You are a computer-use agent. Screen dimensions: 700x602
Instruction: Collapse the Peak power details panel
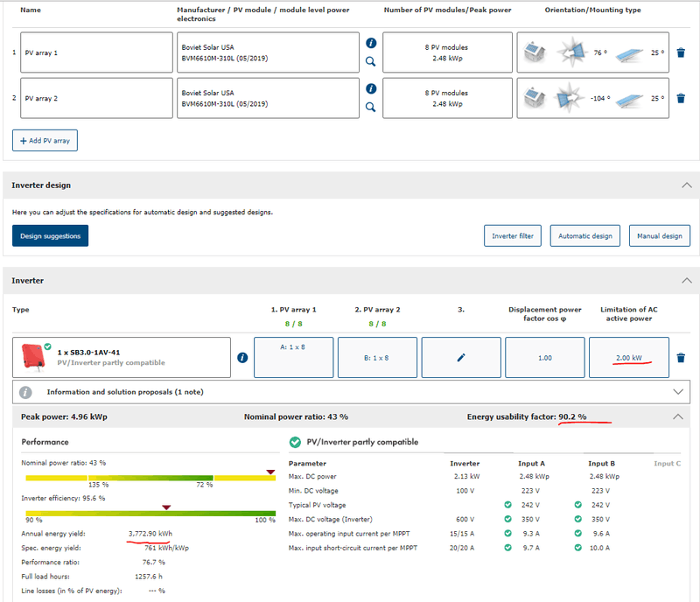[x=677, y=416]
